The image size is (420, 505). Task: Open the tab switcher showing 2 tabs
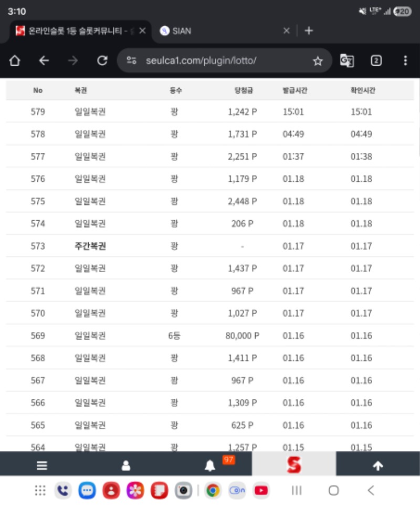tap(376, 61)
